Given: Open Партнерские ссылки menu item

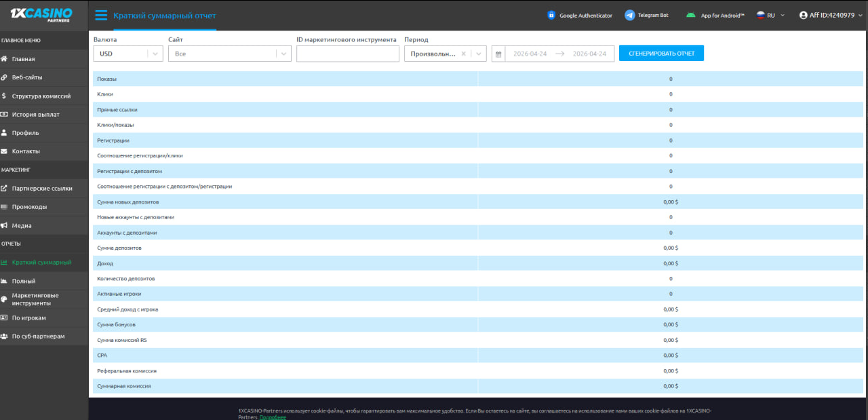Looking at the screenshot, I should pos(41,189).
